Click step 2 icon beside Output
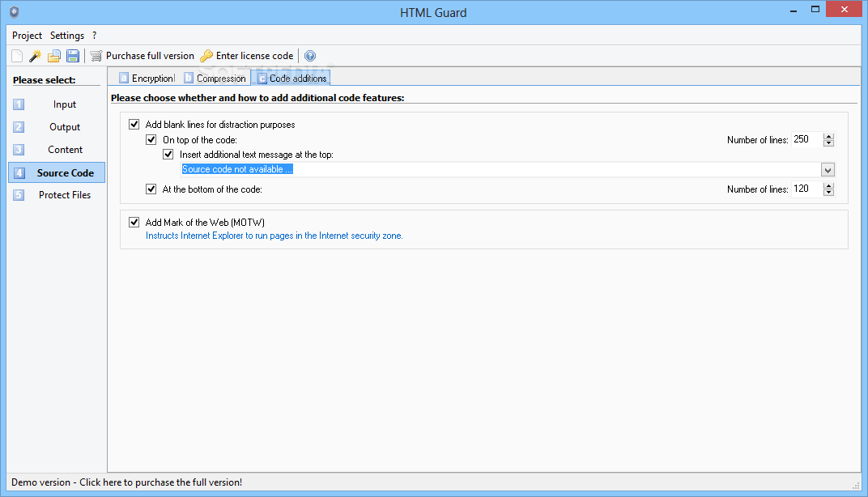Screen dimensions: 868x497 click(19, 127)
